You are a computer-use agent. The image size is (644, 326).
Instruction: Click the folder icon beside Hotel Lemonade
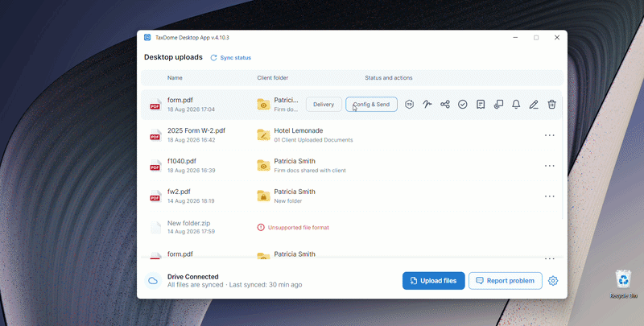point(263,134)
